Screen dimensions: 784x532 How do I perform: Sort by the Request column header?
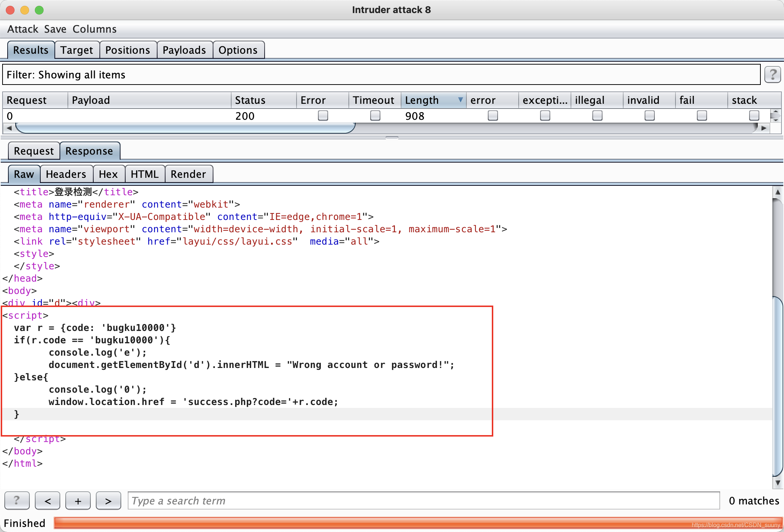point(35,100)
